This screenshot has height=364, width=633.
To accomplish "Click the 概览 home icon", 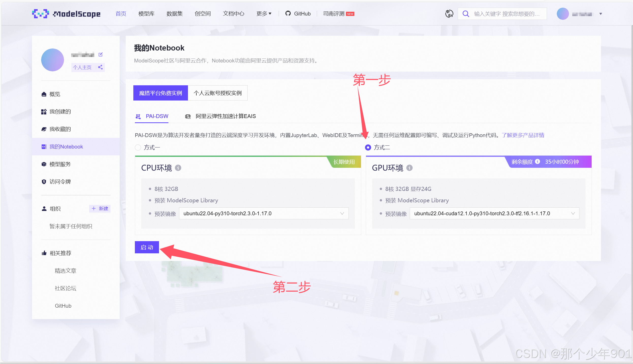I will [x=44, y=94].
